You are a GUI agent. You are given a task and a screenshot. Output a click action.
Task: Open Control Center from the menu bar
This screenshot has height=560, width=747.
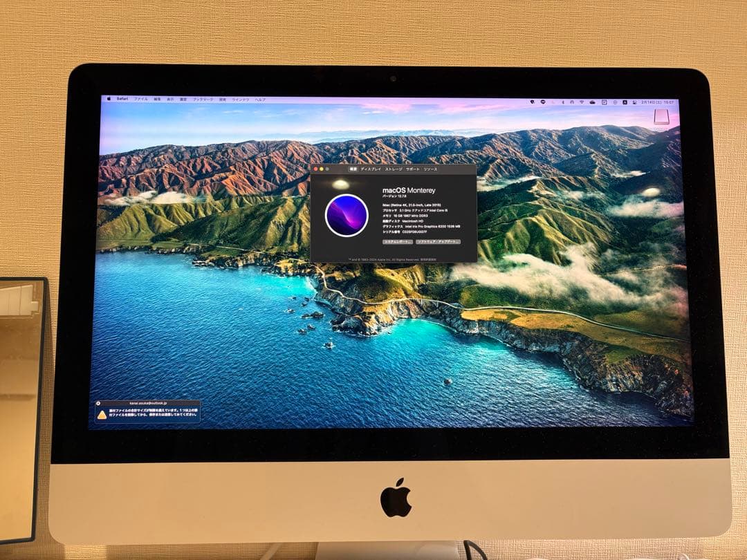coord(615,102)
